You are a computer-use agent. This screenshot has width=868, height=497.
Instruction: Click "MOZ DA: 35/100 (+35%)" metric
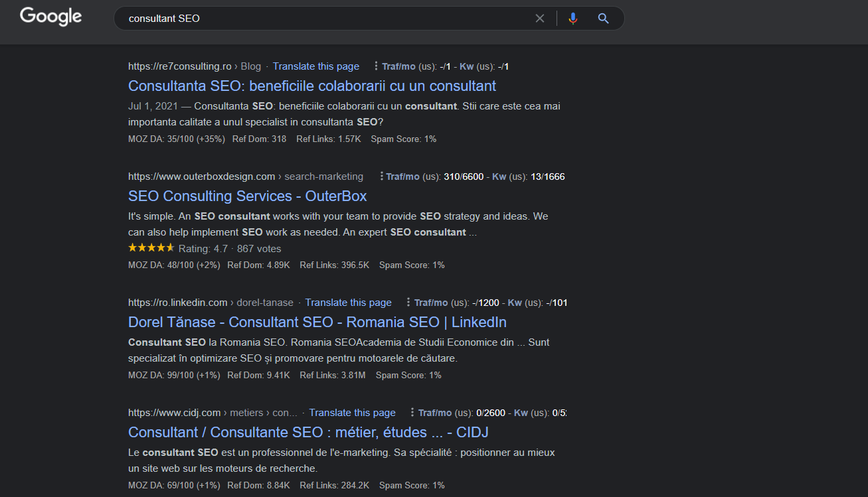177,139
